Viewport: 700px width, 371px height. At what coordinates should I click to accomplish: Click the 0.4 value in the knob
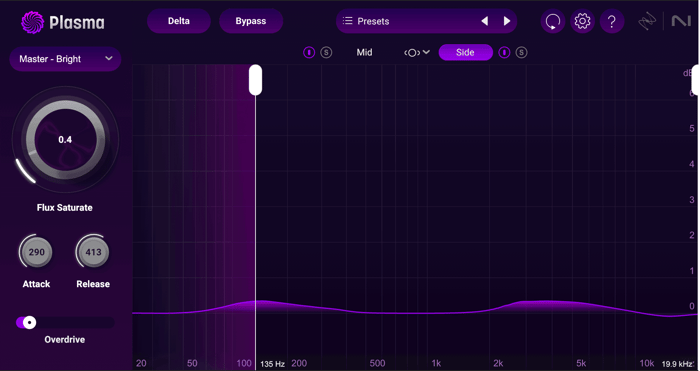(x=65, y=140)
